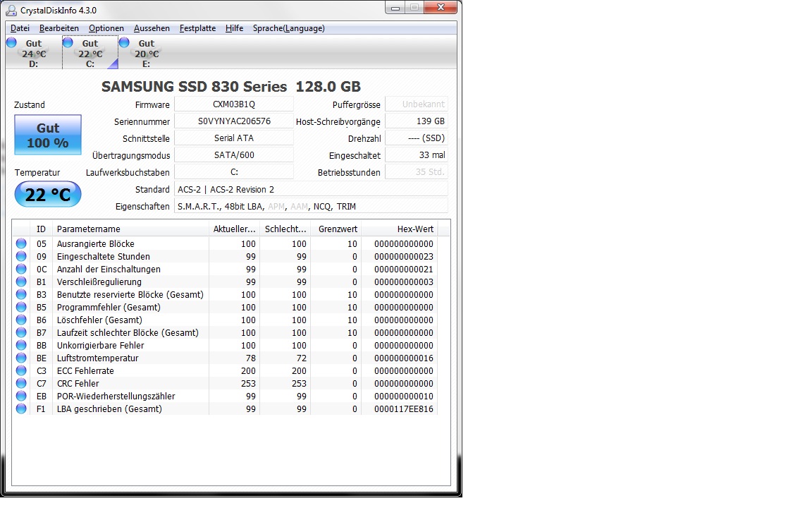812x508 pixels.
Task: Click status icon of POR-Wiederherstellungszähler row
Action: pyautogui.click(x=21, y=396)
